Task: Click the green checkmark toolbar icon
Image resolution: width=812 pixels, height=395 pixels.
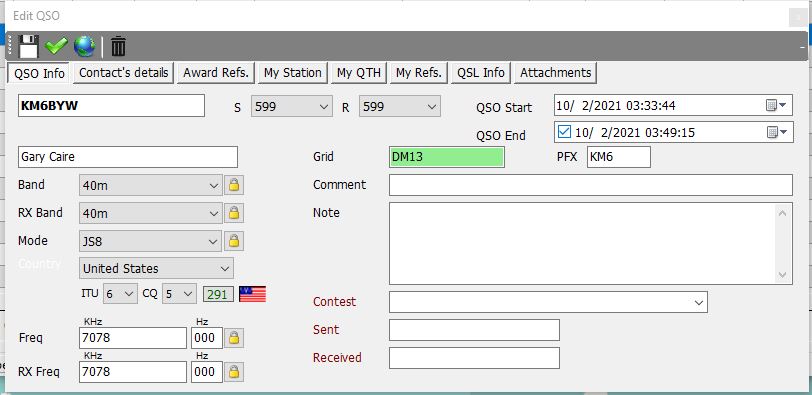Action: coord(56,46)
